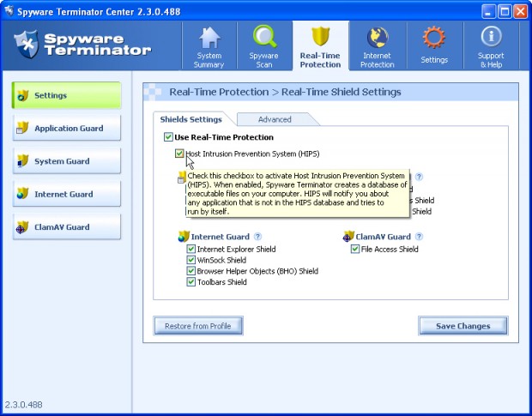532x416 pixels.
Task: Uncheck the WinSock Shield checkbox
Action: [191, 260]
